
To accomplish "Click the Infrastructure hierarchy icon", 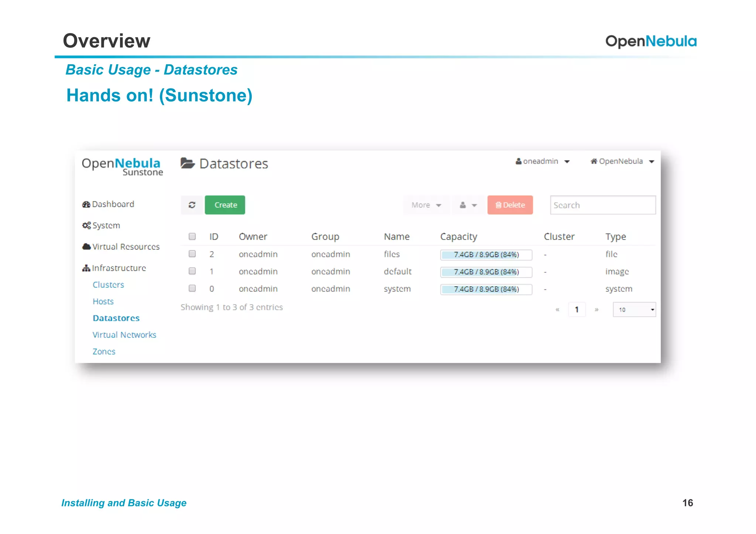I will [86, 268].
